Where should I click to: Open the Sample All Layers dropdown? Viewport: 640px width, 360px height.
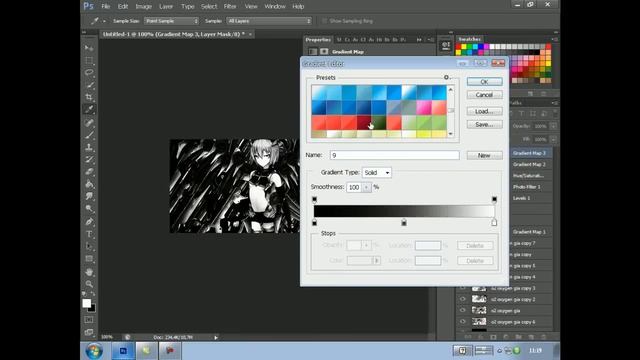click(x=269, y=21)
